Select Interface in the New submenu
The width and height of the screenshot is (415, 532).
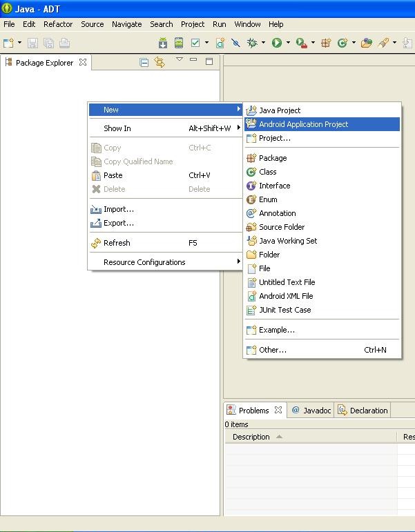[x=322, y=186]
